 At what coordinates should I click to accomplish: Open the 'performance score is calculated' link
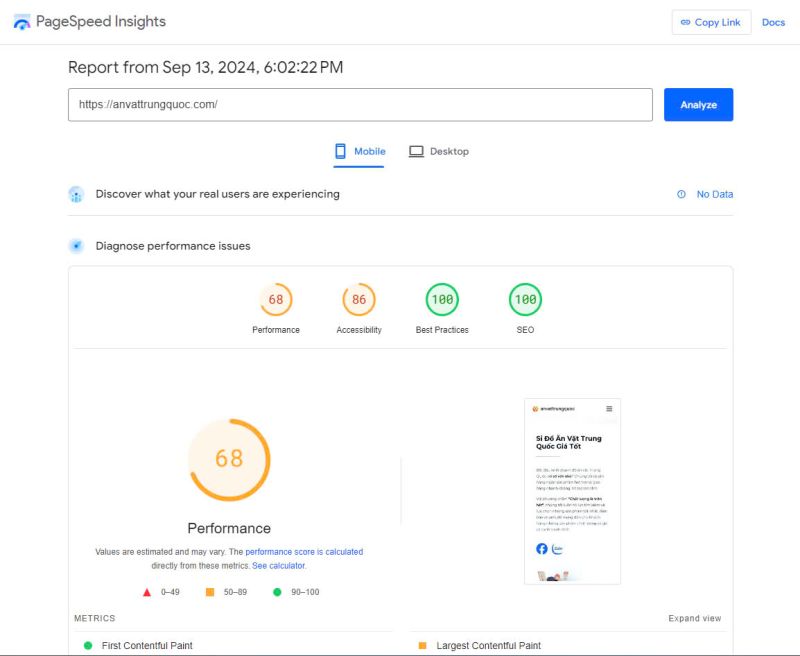304,552
